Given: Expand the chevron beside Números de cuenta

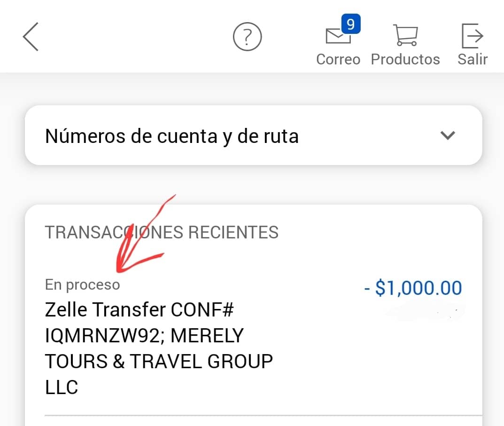Looking at the screenshot, I should coord(448,135).
